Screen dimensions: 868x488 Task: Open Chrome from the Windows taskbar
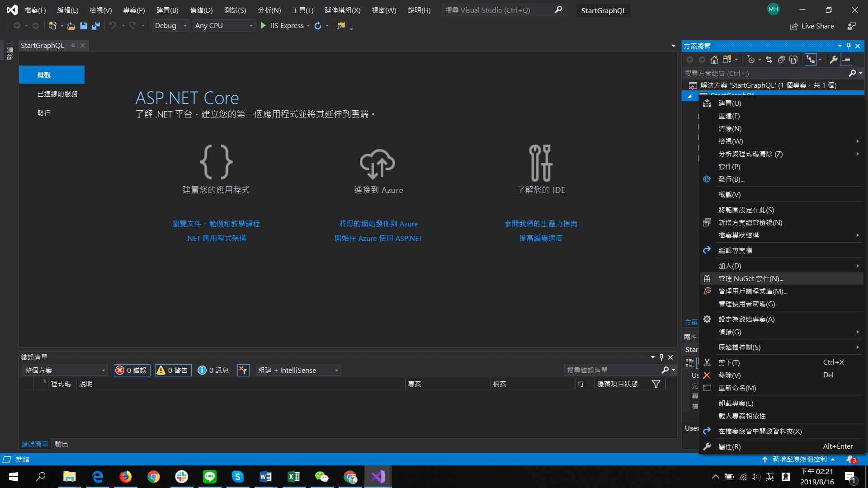point(154,477)
